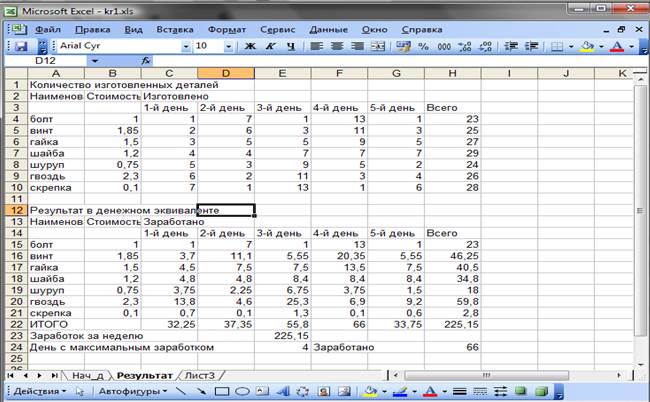Open the Формат menu
650x402 pixels.
point(227,29)
